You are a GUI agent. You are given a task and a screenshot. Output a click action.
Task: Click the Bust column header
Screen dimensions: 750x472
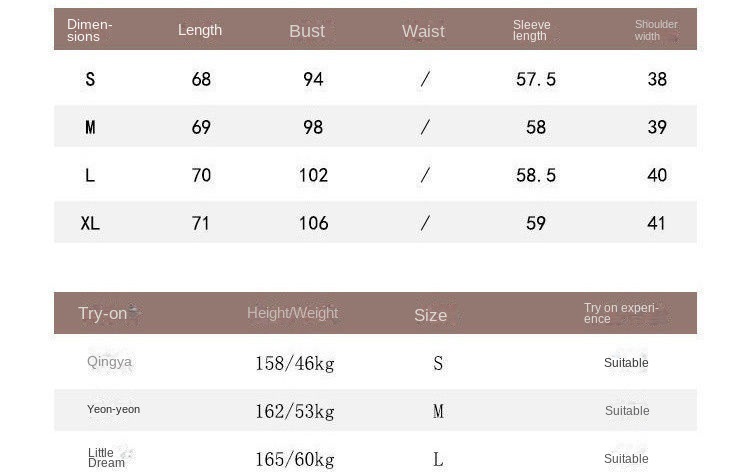[x=307, y=31]
